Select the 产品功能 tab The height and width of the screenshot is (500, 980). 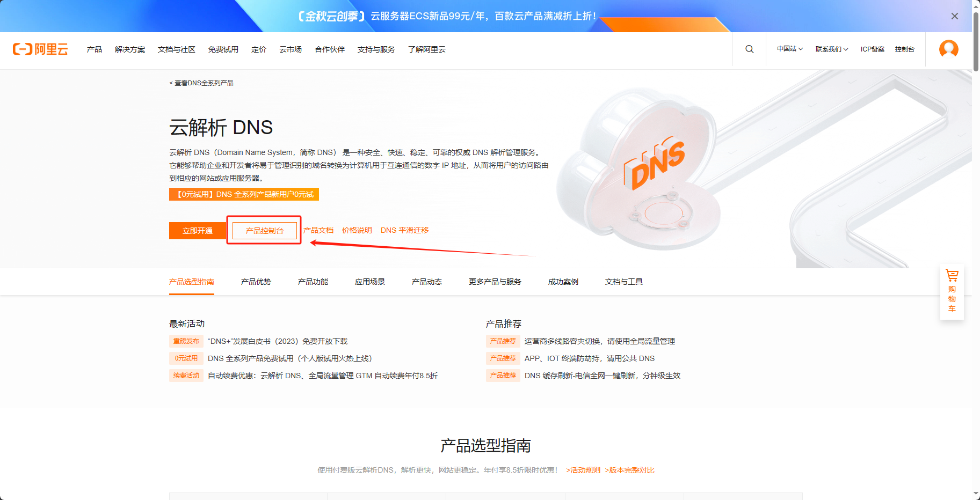(x=313, y=282)
